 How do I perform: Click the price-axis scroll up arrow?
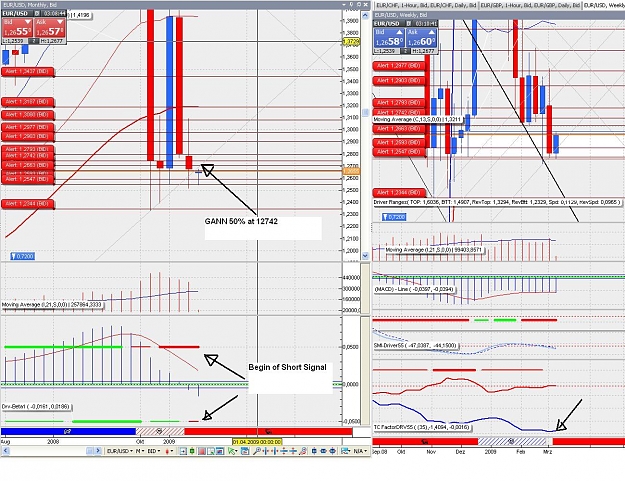[x=365, y=16]
